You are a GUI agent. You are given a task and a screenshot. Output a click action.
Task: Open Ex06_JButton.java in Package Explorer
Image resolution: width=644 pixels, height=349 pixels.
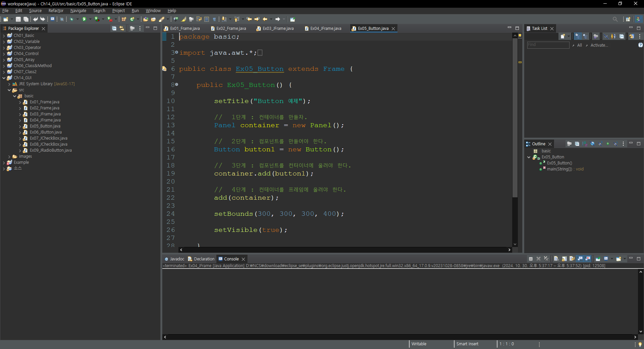tap(46, 132)
